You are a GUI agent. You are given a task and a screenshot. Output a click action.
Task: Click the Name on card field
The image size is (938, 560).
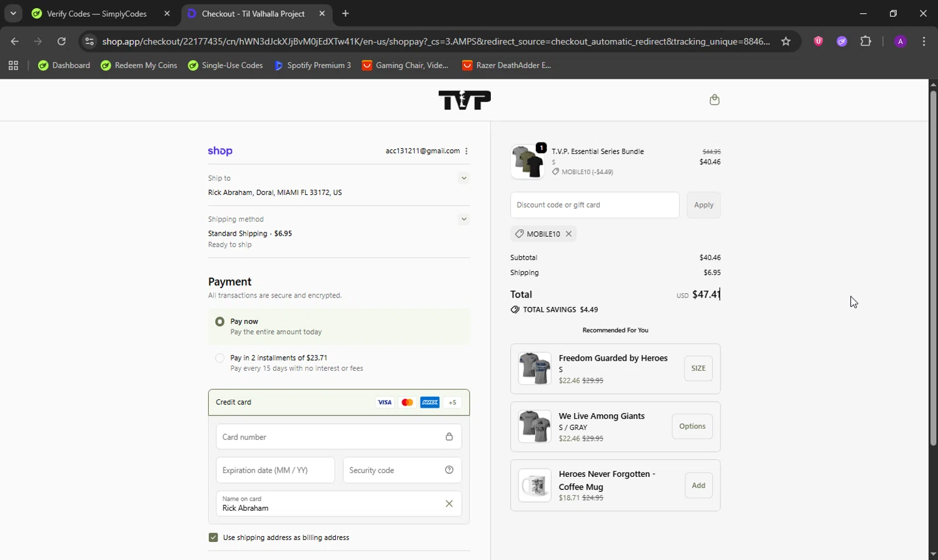coord(339,504)
